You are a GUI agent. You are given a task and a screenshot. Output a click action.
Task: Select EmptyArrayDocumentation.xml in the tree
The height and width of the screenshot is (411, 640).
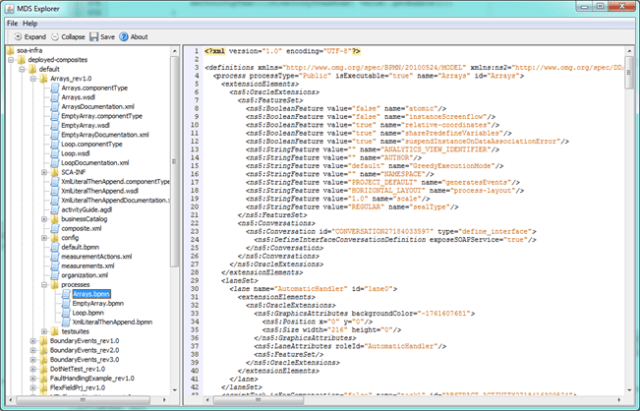(105, 135)
